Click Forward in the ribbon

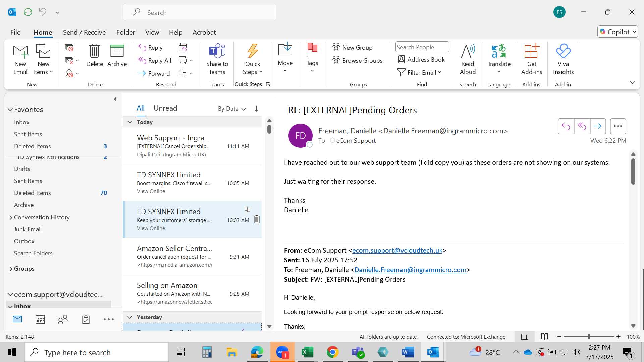pyautogui.click(x=154, y=73)
